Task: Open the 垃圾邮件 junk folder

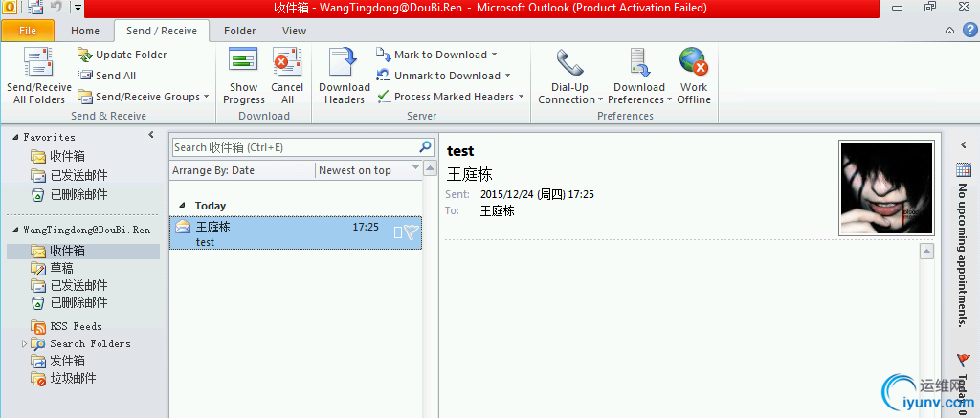Action: (73, 379)
